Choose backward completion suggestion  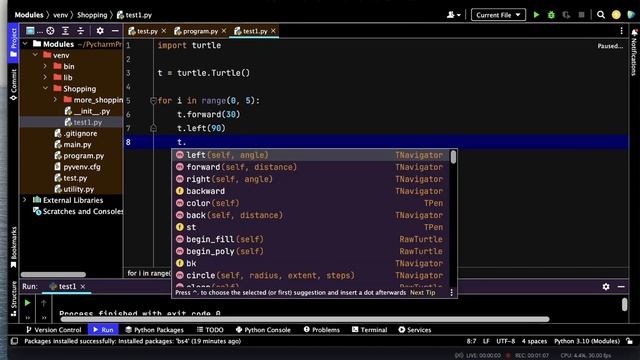(x=310, y=191)
